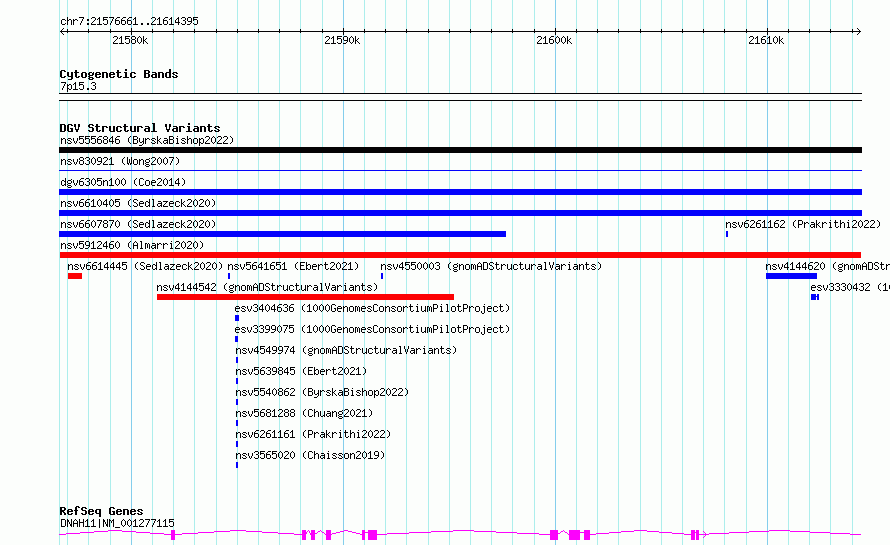This screenshot has width=890, height=545.
Task: Click the nsv5639845 (Ebert2021) label
Action: pyautogui.click(x=301, y=371)
